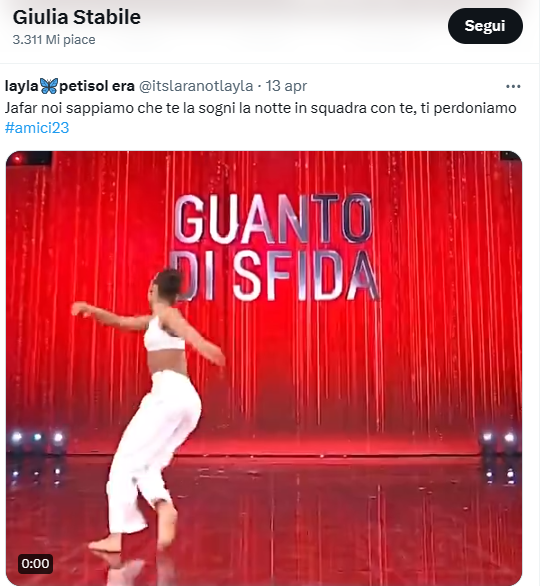The width and height of the screenshot is (543, 586).
Task: Click the DI SFIDA text in video
Action: coord(277,276)
